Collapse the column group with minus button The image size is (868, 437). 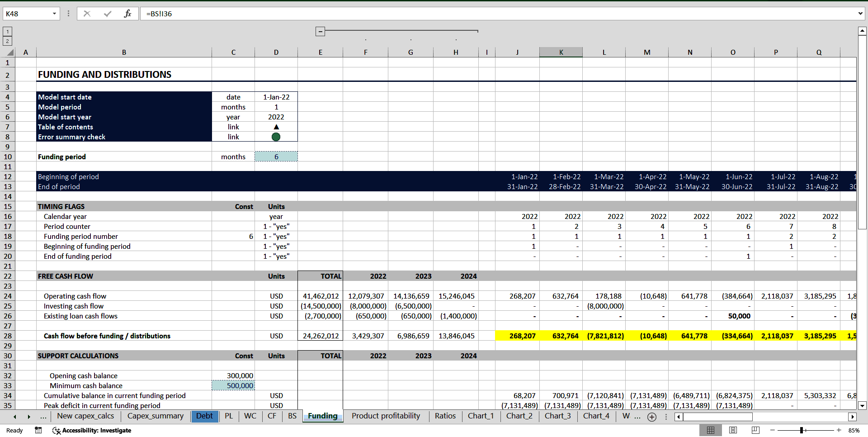coord(320,31)
